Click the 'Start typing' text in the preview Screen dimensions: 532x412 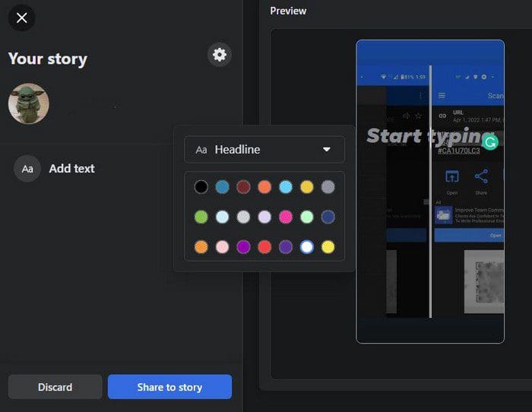click(422, 137)
